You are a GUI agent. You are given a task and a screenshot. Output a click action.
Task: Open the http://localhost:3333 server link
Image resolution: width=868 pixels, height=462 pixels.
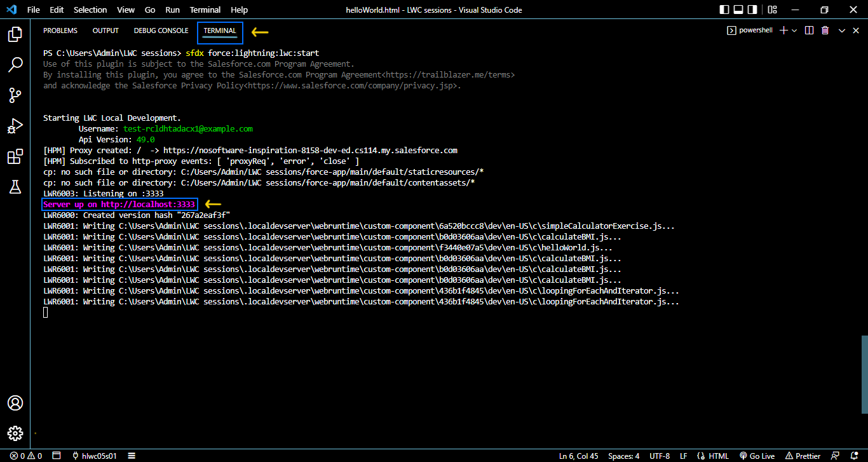[x=148, y=205]
